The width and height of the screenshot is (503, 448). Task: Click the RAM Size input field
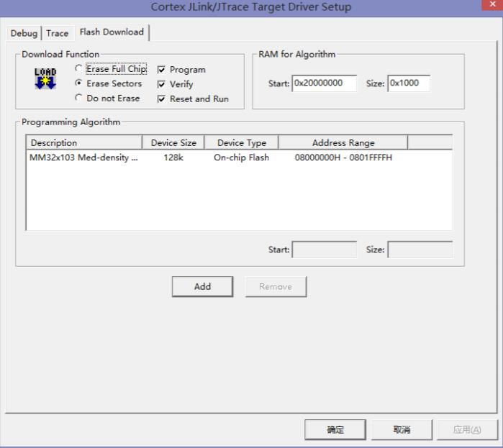tap(408, 83)
